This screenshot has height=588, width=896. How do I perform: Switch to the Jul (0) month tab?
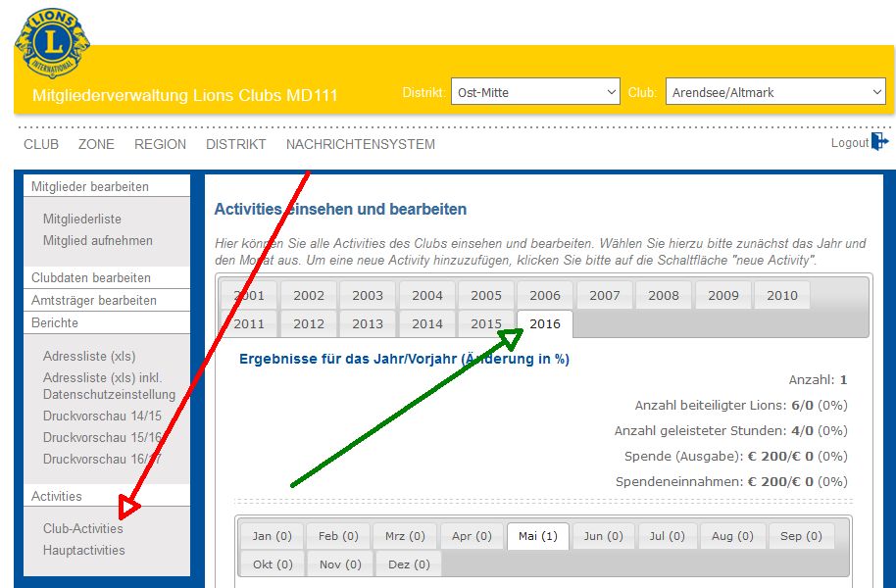click(668, 536)
